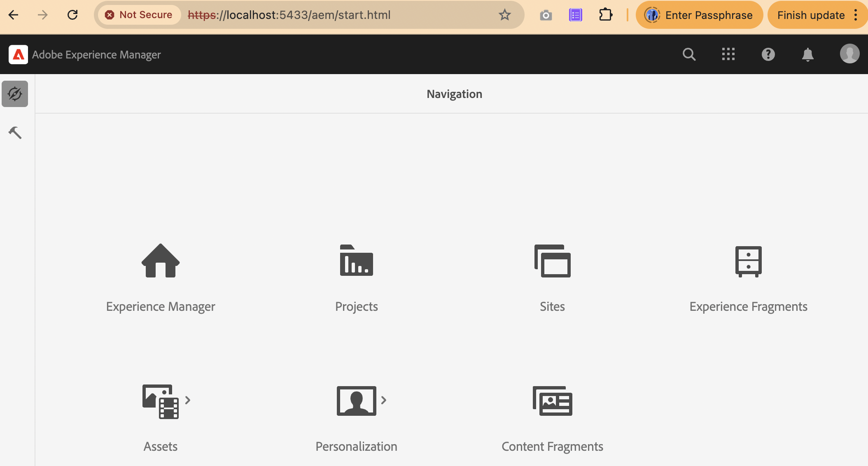Click the Finish update button
The width and height of the screenshot is (868, 466).
coord(810,15)
